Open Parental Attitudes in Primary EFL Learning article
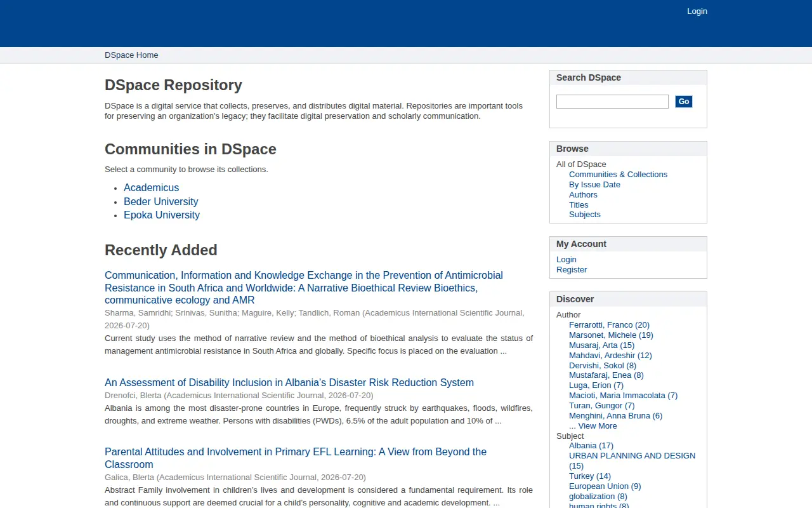Image resolution: width=812 pixels, height=508 pixels. pyautogui.click(x=296, y=458)
